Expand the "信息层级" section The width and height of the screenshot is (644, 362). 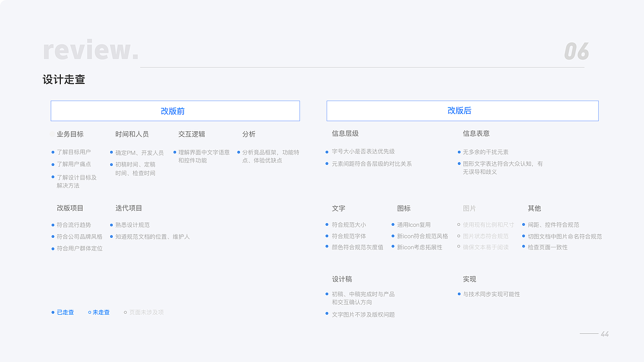pos(344,133)
